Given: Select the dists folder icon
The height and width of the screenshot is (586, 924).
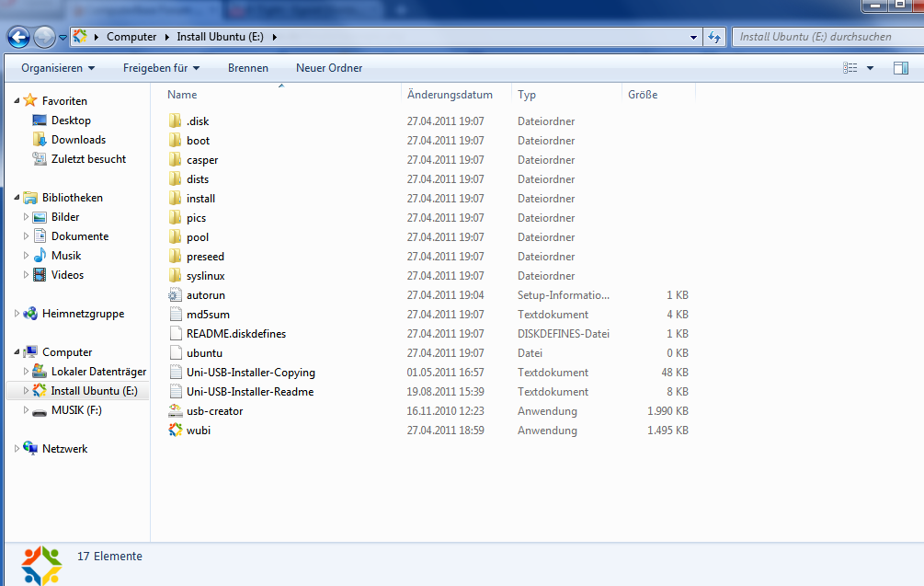Looking at the screenshot, I should [x=175, y=179].
